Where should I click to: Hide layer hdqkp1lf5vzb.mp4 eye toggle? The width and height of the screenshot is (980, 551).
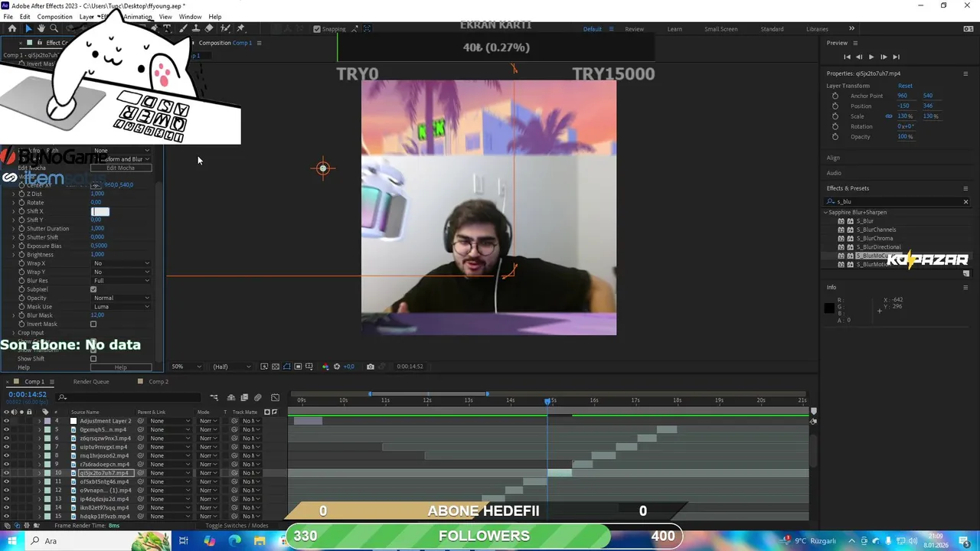click(x=6, y=517)
